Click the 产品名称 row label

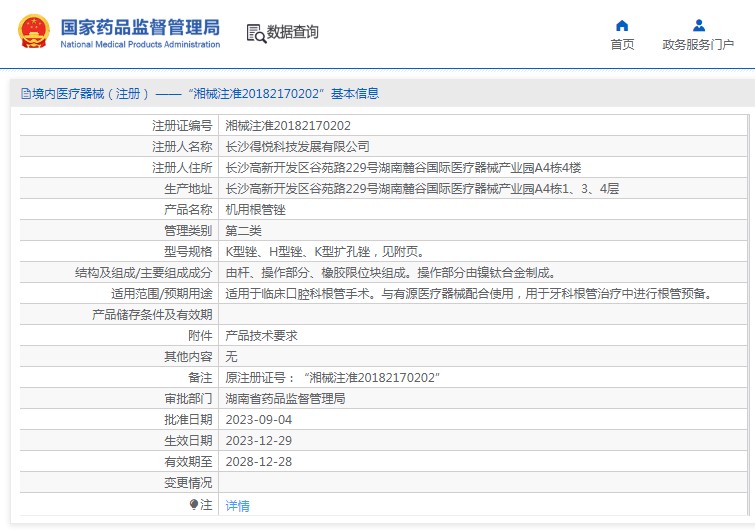[x=188, y=210]
